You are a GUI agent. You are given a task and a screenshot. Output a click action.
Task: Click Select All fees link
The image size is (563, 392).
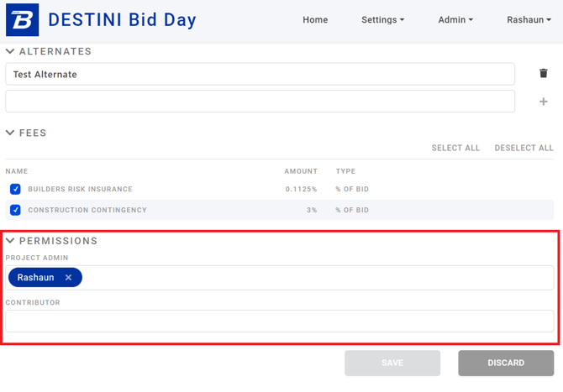pos(455,148)
